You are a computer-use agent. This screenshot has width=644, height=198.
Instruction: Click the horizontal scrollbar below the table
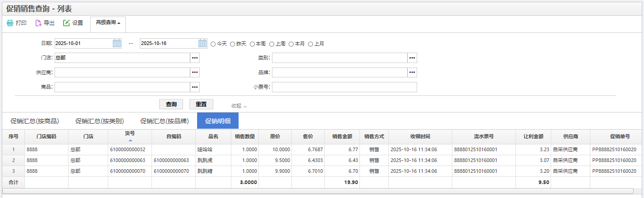[316, 191]
